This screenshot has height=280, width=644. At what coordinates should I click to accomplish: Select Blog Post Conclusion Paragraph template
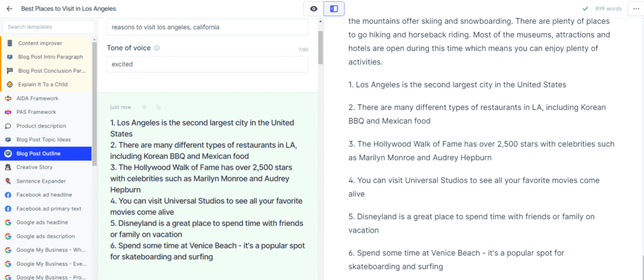coord(46,70)
